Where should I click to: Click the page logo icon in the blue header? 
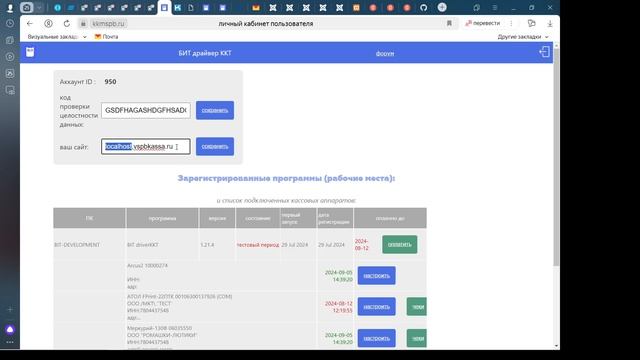pos(30,52)
